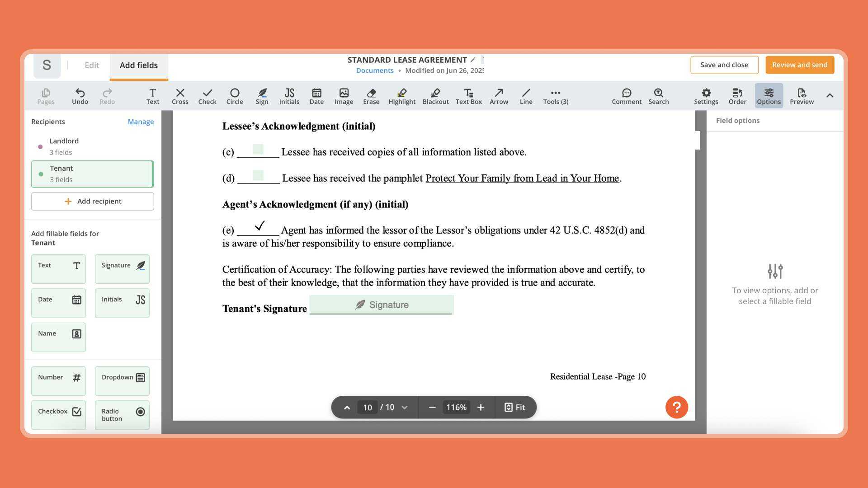Select the Text Box tool
868x488 pixels.
pos(468,96)
